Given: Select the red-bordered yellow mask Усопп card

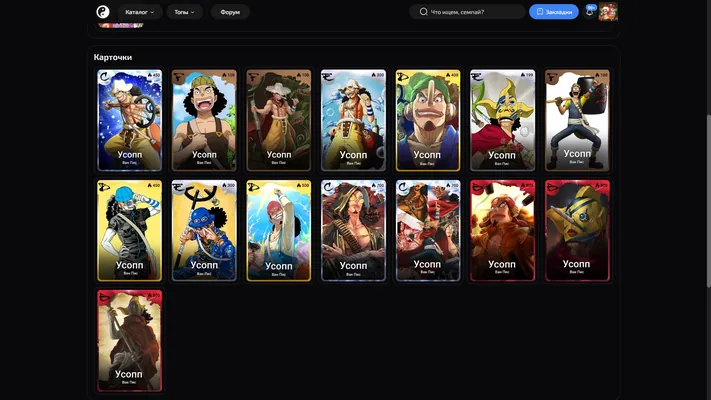Looking at the screenshot, I should (577, 230).
